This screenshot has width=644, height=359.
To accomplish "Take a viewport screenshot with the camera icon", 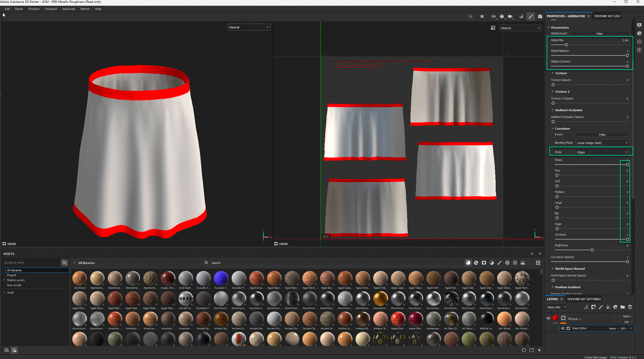I will click(x=540, y=16).
